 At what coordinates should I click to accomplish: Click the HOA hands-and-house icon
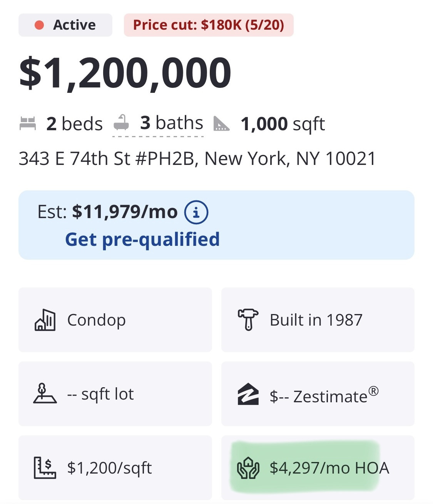(x=248, y=468)
